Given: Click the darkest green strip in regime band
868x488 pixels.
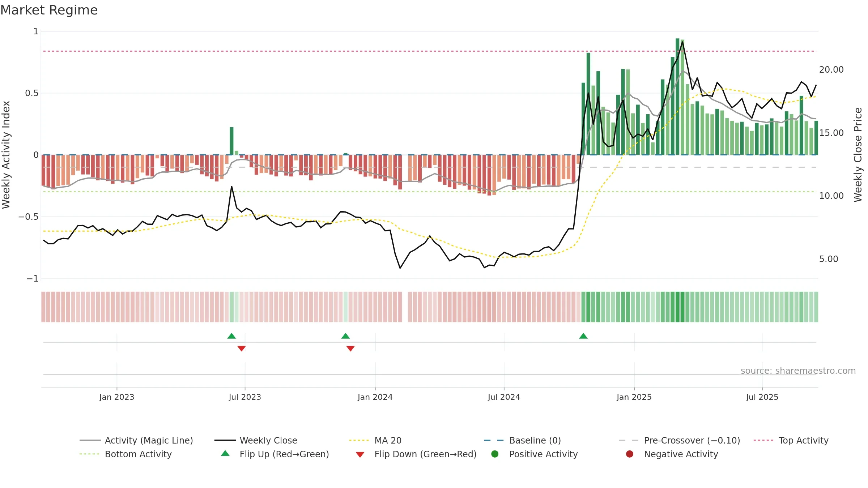Looking at the screenshot, I should 677,307.
